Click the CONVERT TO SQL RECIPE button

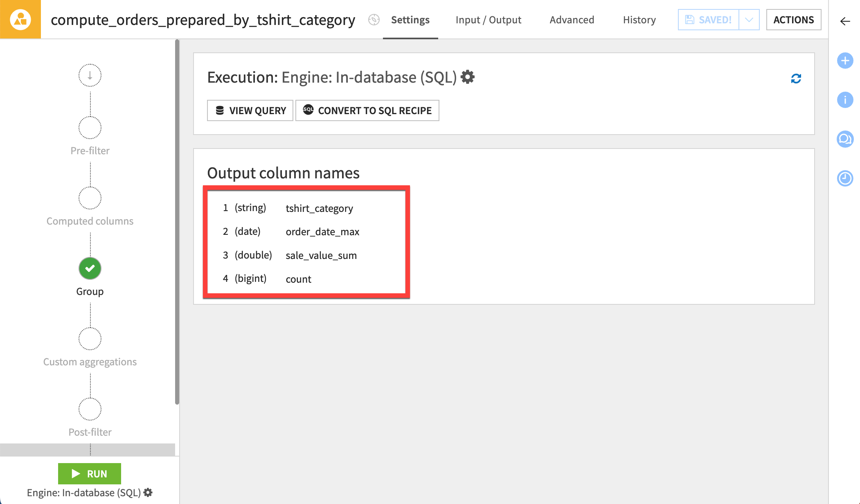click(367, 110)
